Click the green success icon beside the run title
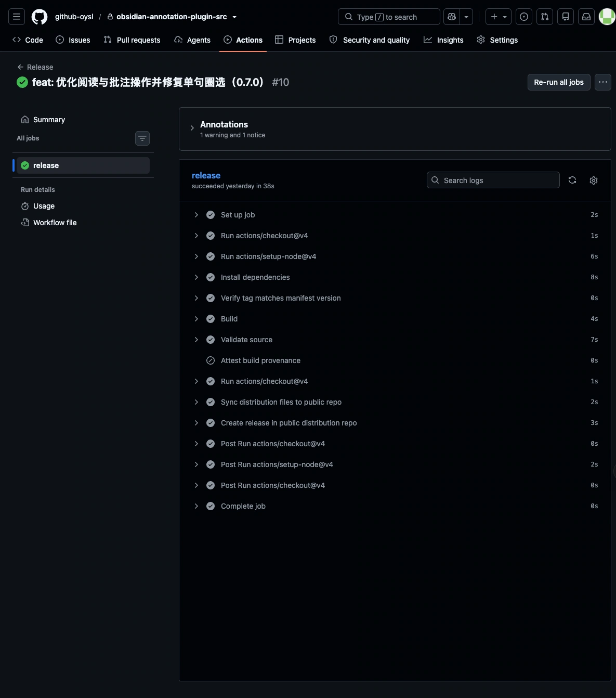This screenshot has height=698, width=616. (x=22, y=82)
